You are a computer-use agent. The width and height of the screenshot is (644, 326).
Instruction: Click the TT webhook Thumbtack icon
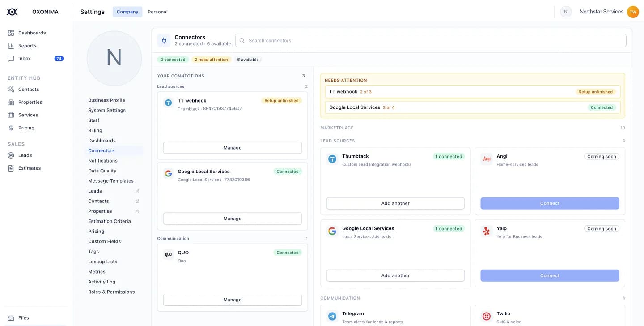(x=169, y=103)
